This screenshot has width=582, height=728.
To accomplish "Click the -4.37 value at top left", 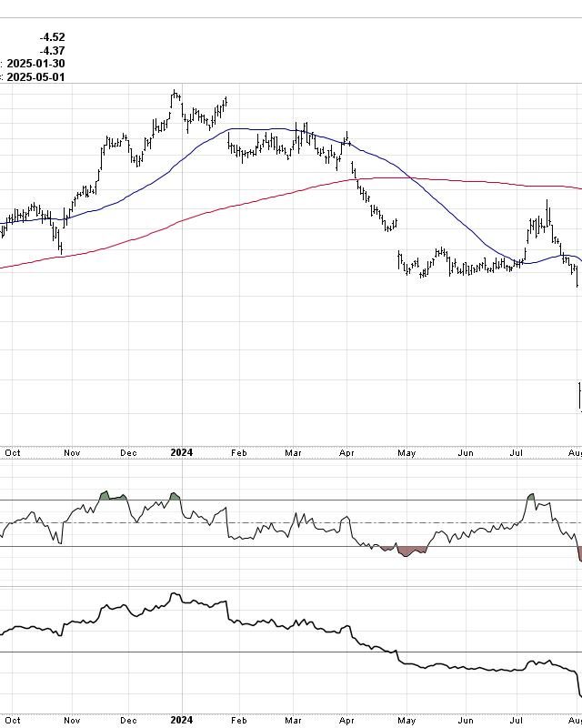I will (x=52, y=51).
